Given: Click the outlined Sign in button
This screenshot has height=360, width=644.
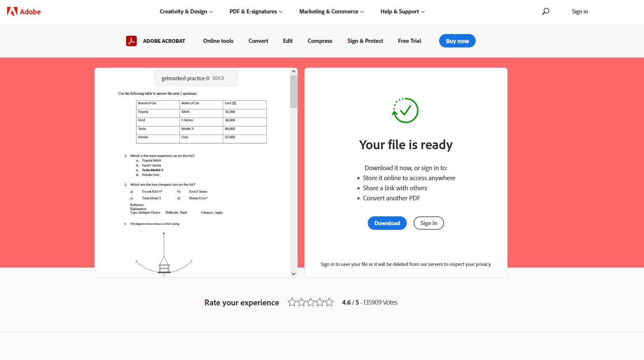Looking at the screenshot, I should [x=429, y=223].
